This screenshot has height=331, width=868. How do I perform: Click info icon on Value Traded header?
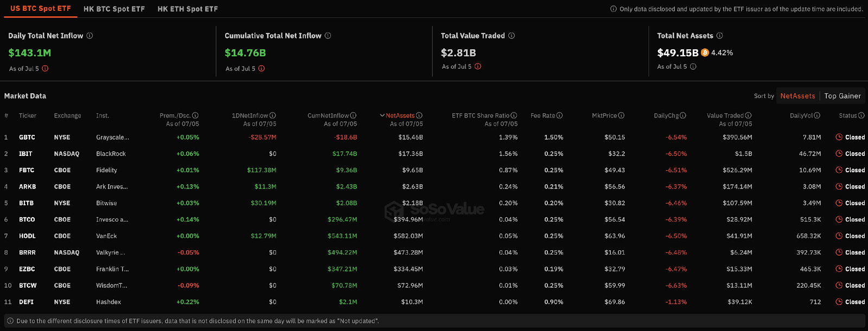pos(748,115)
